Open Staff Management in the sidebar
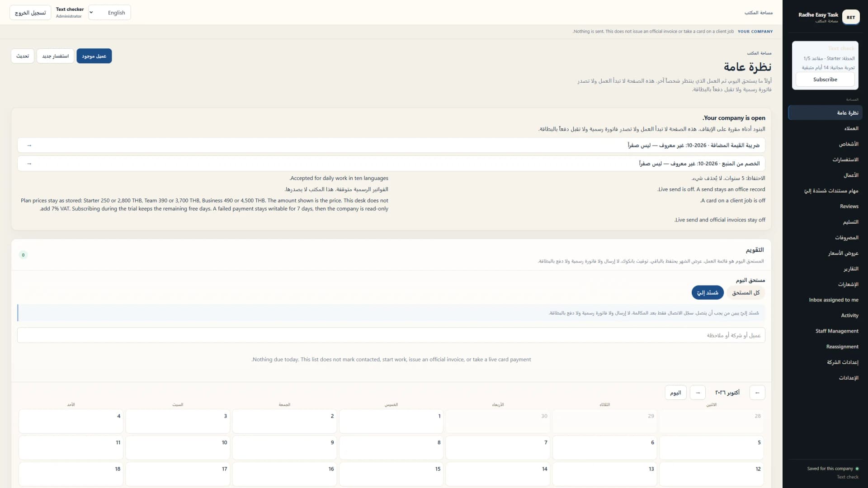868x488 pixels. (x=825, y=331)
